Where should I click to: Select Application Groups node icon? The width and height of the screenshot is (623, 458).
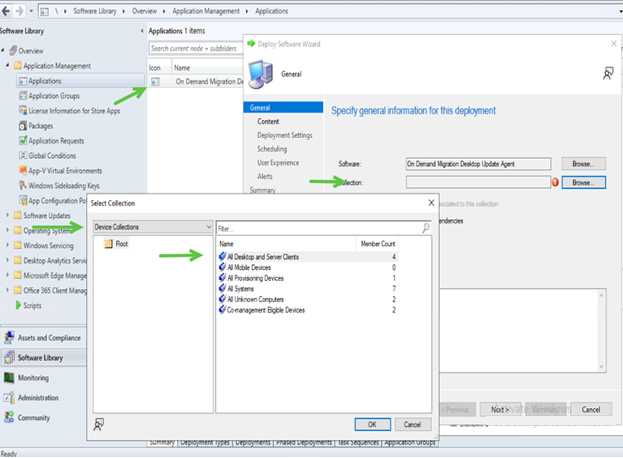coord(23,96)
